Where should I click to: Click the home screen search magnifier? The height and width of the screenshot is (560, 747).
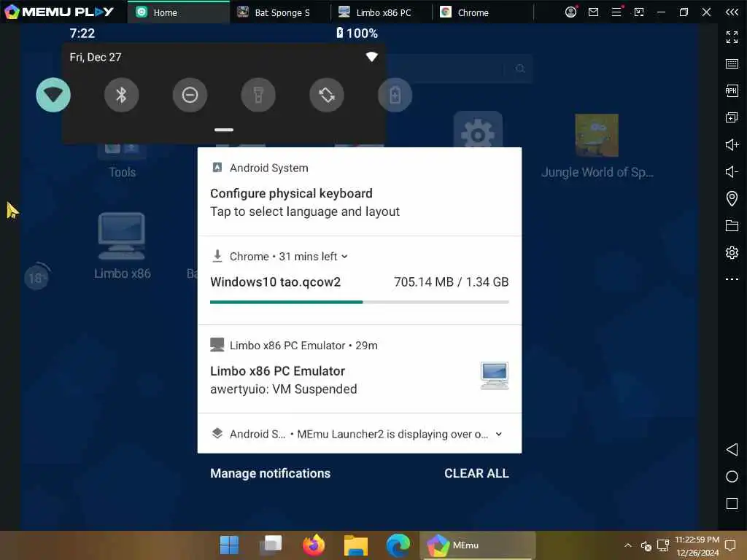519,69
